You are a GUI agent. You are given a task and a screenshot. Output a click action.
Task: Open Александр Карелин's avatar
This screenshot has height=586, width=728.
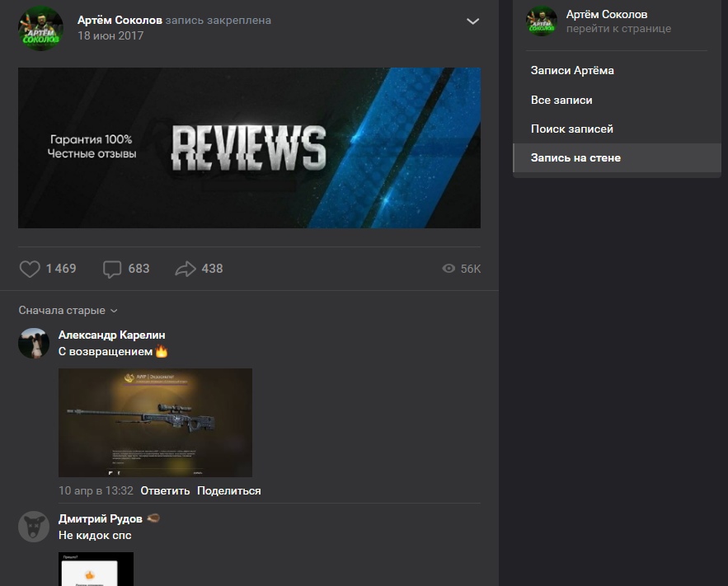(x=34, y=343)
